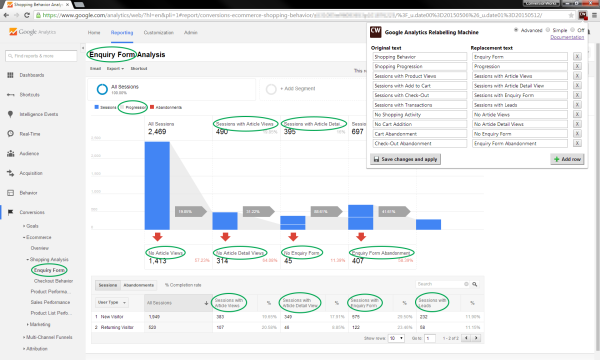Click the Google Analytics logo
Screen dimensions: 600x360
(33, 32)
